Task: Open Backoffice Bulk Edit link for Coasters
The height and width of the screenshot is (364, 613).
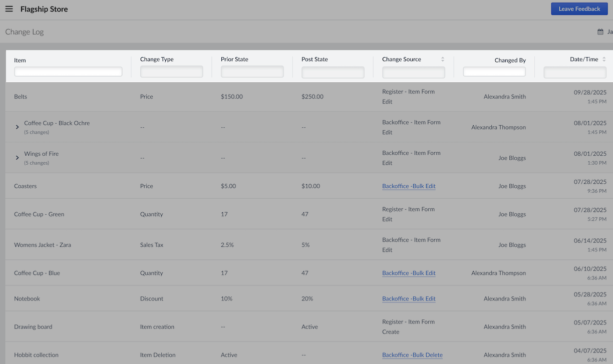Action: [409, 186]
